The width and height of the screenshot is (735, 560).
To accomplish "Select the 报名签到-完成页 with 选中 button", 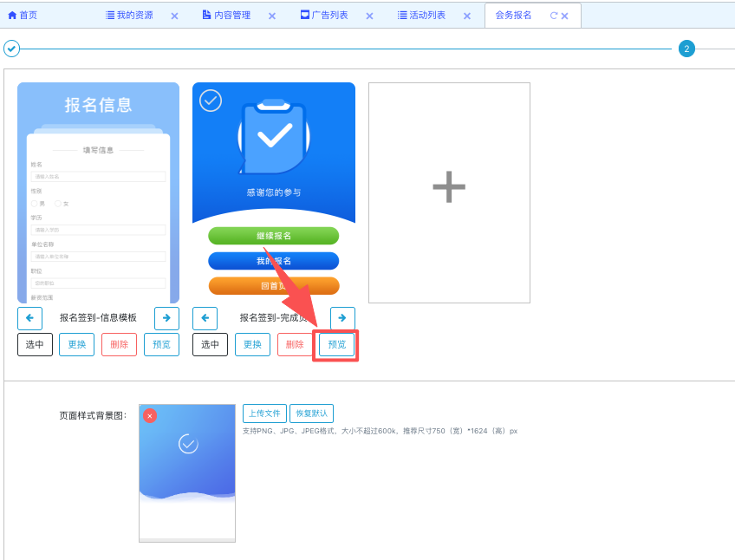I will coord(210,344).
